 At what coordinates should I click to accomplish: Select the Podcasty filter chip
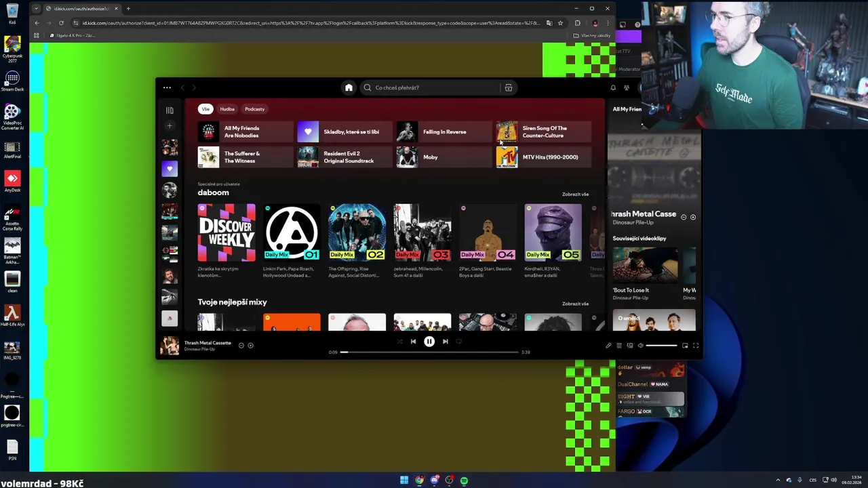click(x=255, y=108)
